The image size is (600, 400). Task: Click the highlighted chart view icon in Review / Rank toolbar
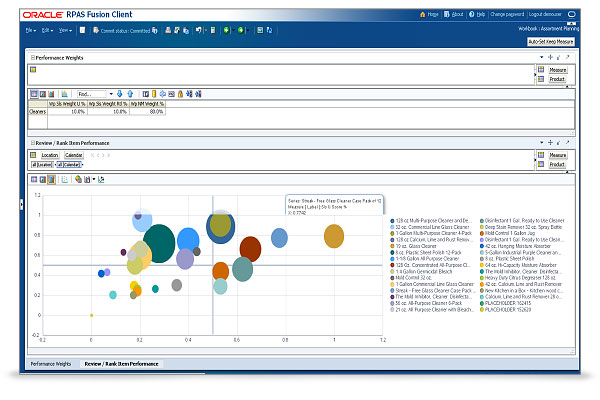point(51,180)
